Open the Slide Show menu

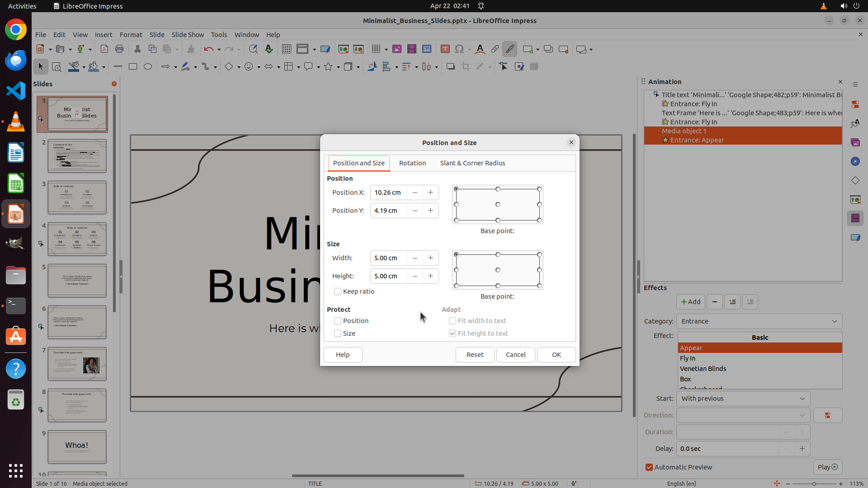pos(188,35)
